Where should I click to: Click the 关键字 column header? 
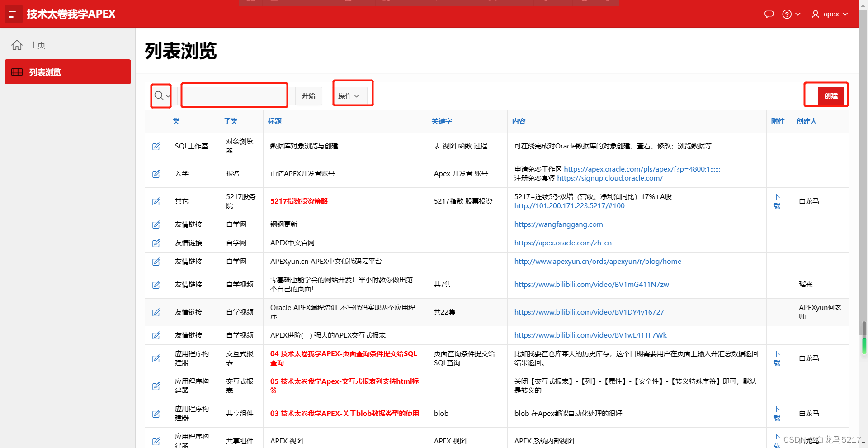442,121
